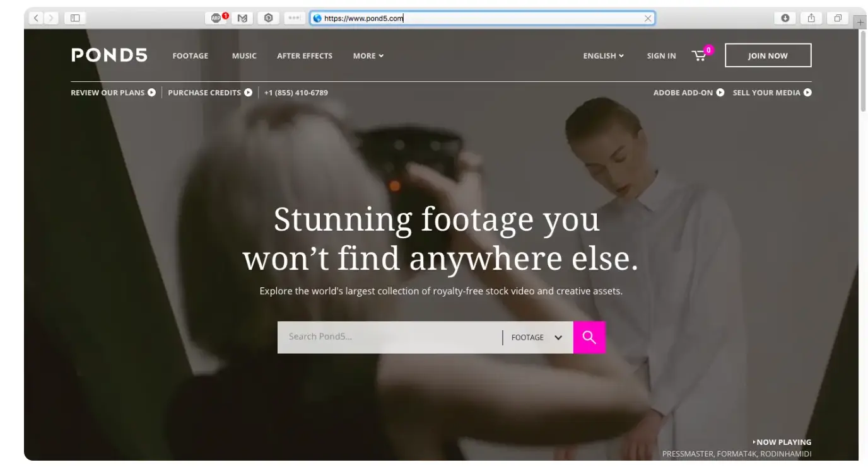Expand the FOOTAGE media type selector
Screen dimensions: 868x472
coord(537,337)
